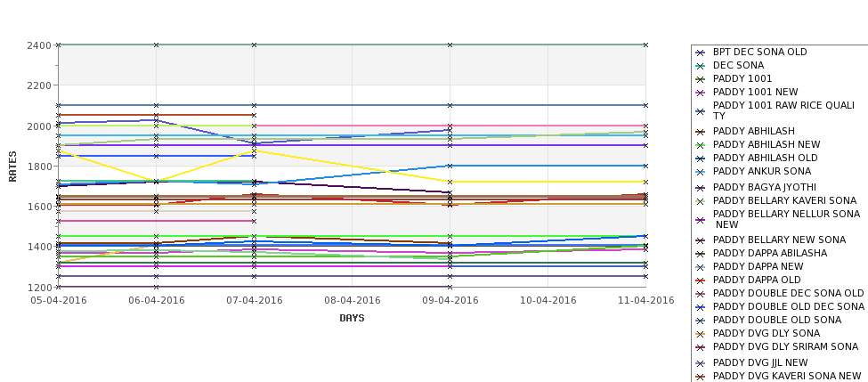The image size is (868, 382).
Task: Click the 1200 rate axis value
Action: tap(39, 288)
